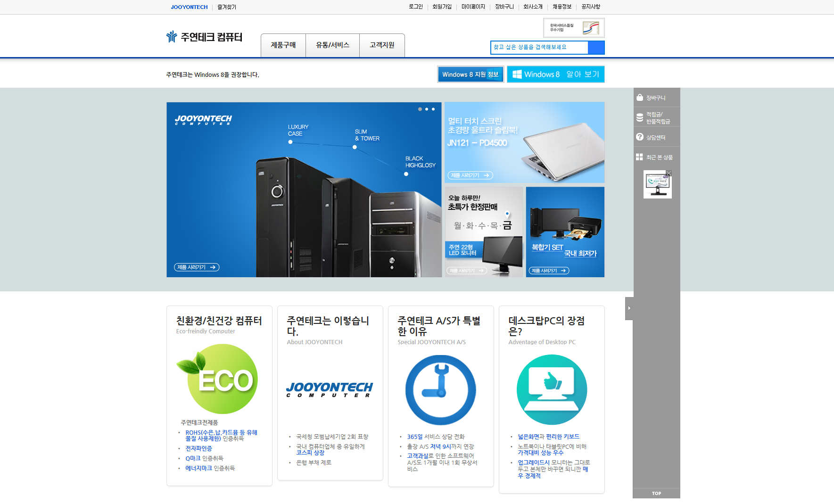
Task: Click the 국세청 모범납세기업 2회 표창 item
Action: pos(332,437)
